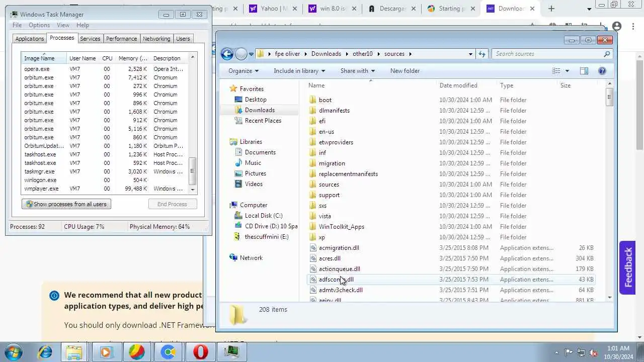Click the Action Center flag tray icon
644x362 pixels.
[x=569, y=353]
